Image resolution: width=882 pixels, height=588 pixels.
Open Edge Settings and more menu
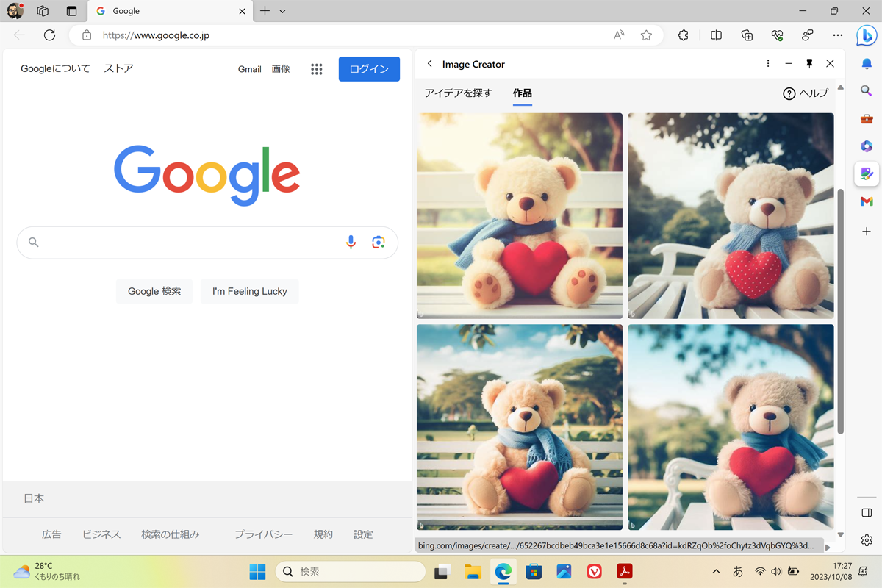[x=838, y=35]
